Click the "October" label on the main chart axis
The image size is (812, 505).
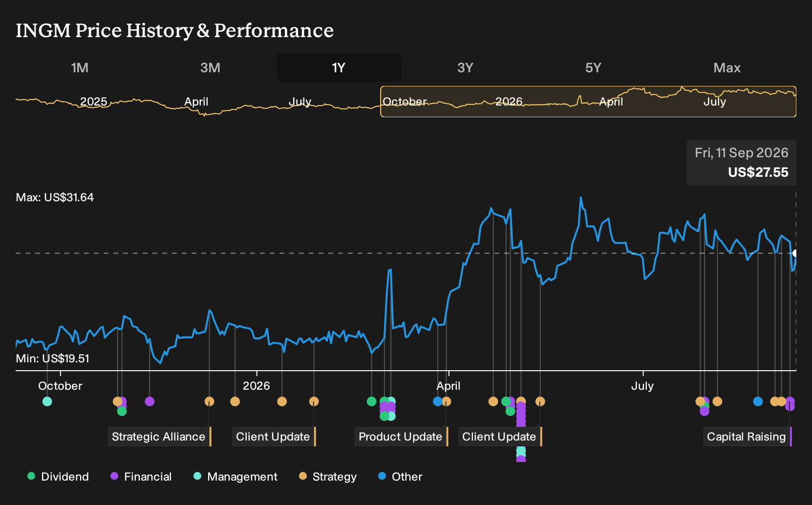[60, 386]
